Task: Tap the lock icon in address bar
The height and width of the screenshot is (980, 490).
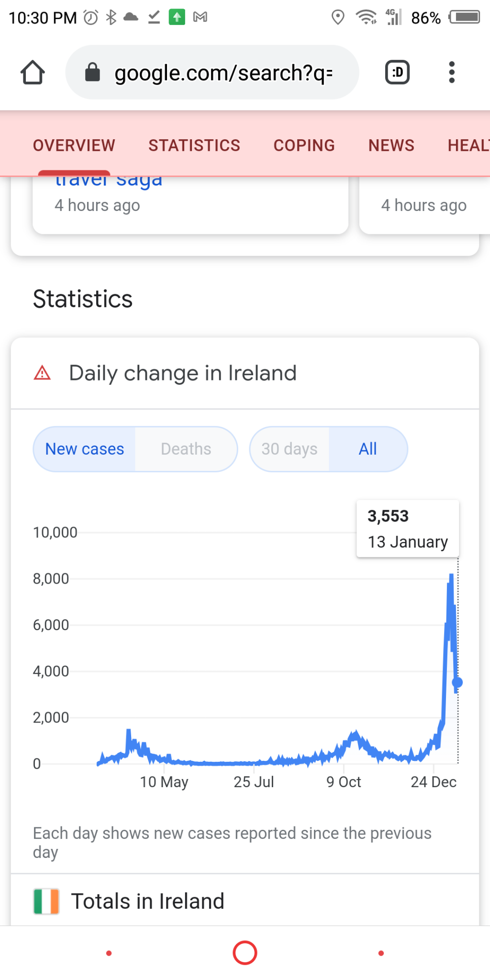Action: click(x=92, y=73)
